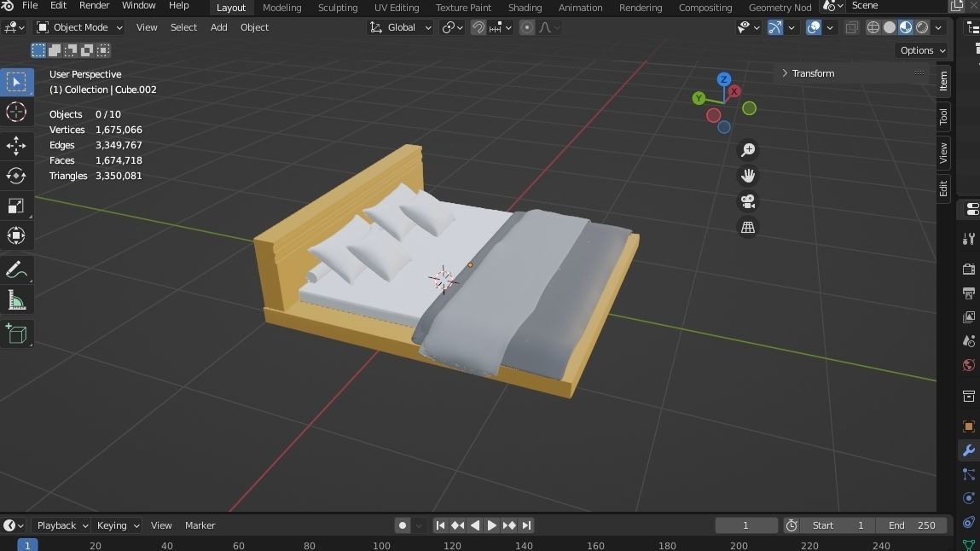Open the Add menu in viewport header
Image resolution: width=980 pixels, height=551 pixels.
[x=218, y=27]
